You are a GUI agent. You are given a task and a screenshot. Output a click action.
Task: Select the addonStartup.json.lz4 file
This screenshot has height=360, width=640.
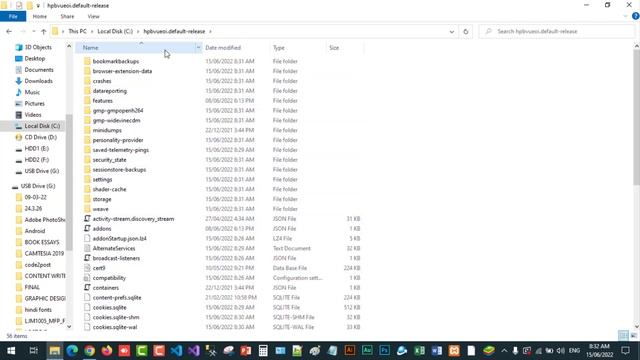pos(119,238)
